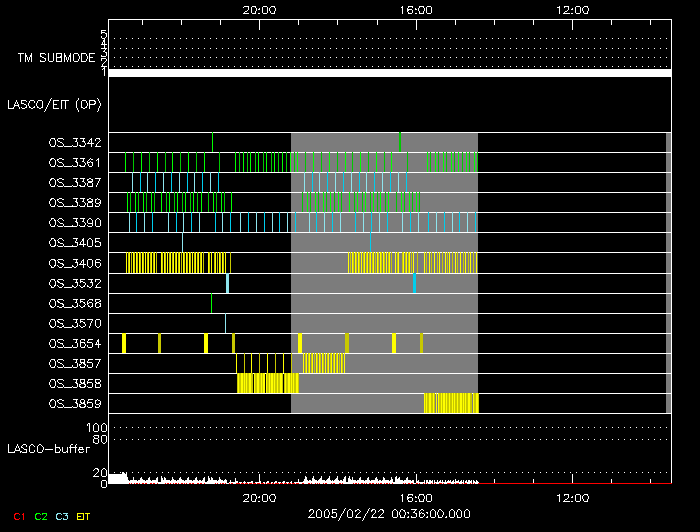Select the C3 legend entry
The width and height of the screenshot is (700, 532).
pyautogui.click(x=64, y=516)
